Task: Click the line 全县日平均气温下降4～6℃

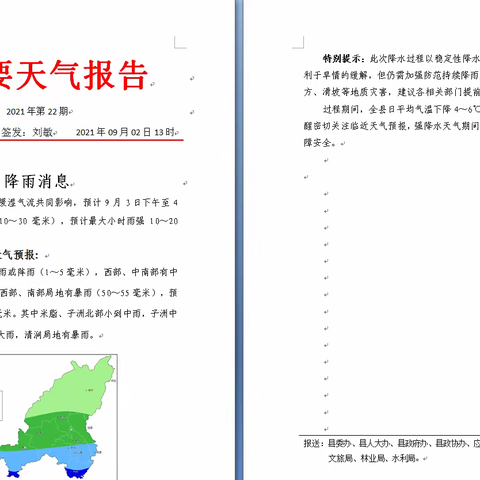Action: (401, 109)
